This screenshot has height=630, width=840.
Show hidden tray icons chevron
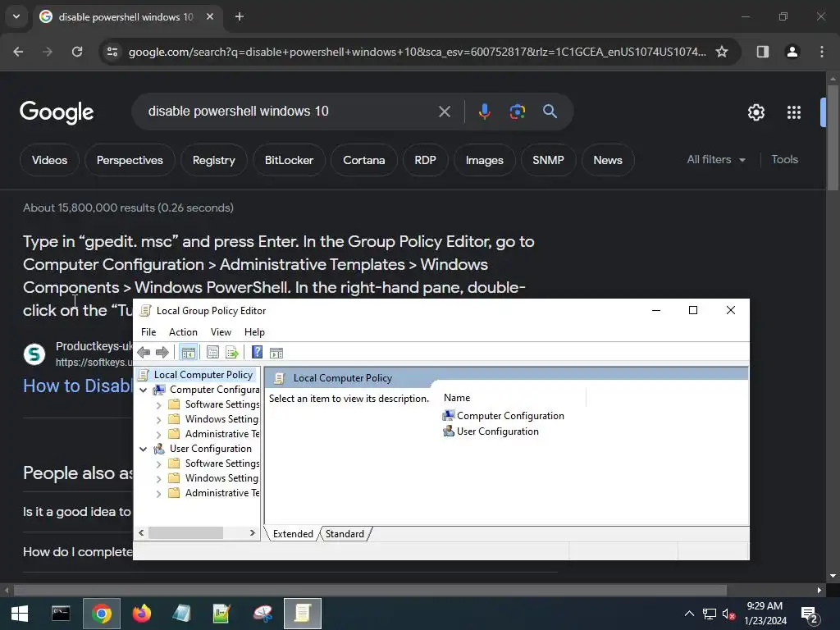(689, 614)
